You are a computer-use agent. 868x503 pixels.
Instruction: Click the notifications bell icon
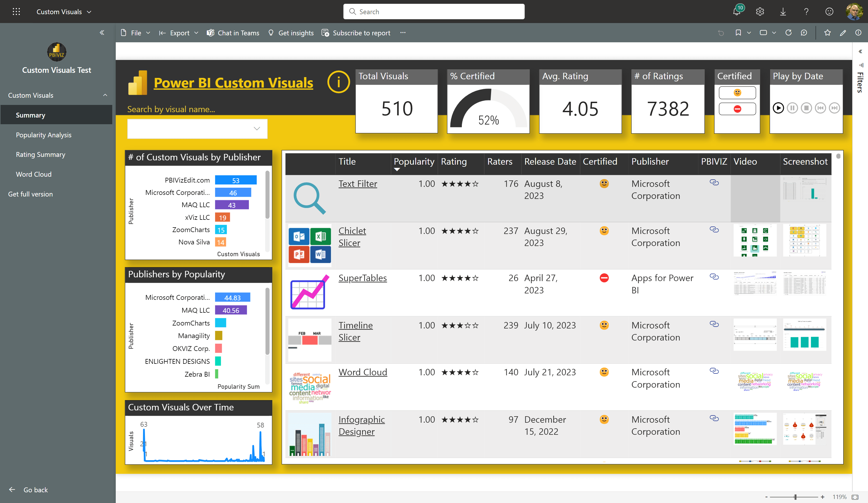click(x=736, y=12)
